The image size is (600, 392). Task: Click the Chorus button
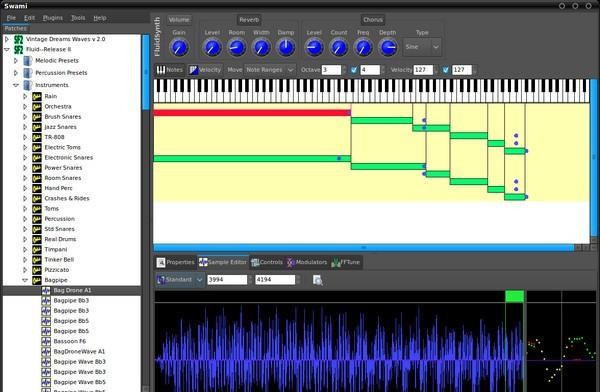373,20
